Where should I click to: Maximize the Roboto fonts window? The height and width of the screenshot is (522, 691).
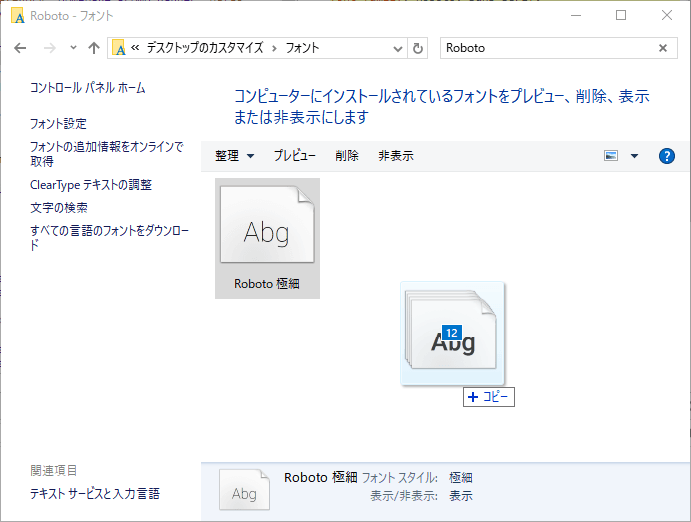[x=621, y=15]
